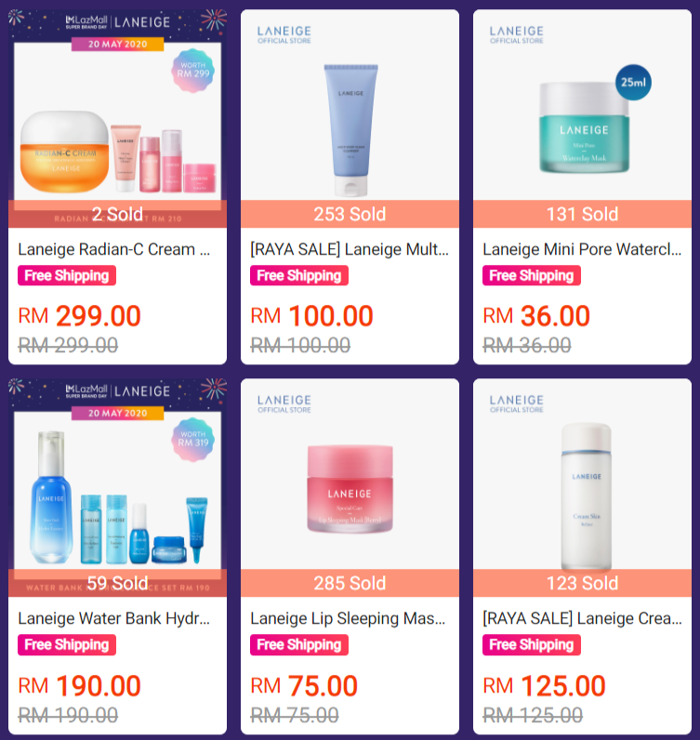Open the [RAYA SALE] Laneige Multi title link
700x740 pixels.
[x=350, y=249]
